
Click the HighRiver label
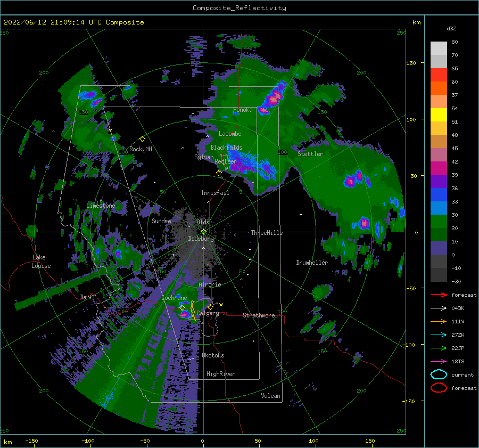pyautogui.click(x=221, y=374)
